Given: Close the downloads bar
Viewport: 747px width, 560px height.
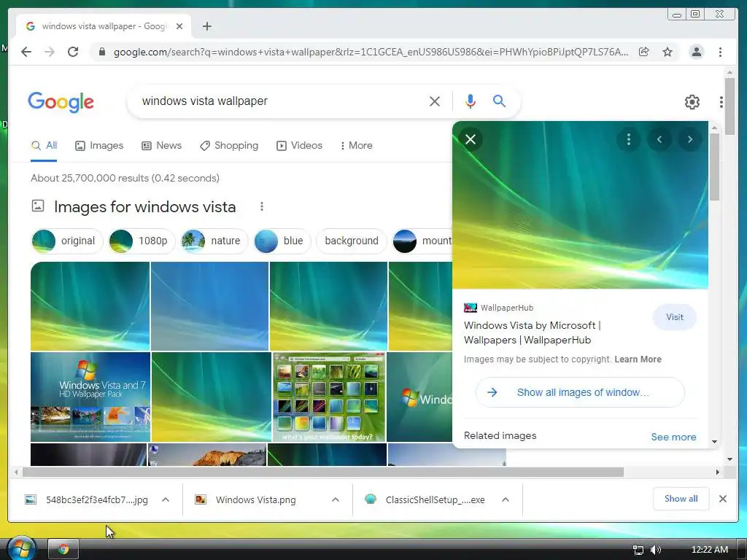Looking at the screenshot, I should coord(723,499).
